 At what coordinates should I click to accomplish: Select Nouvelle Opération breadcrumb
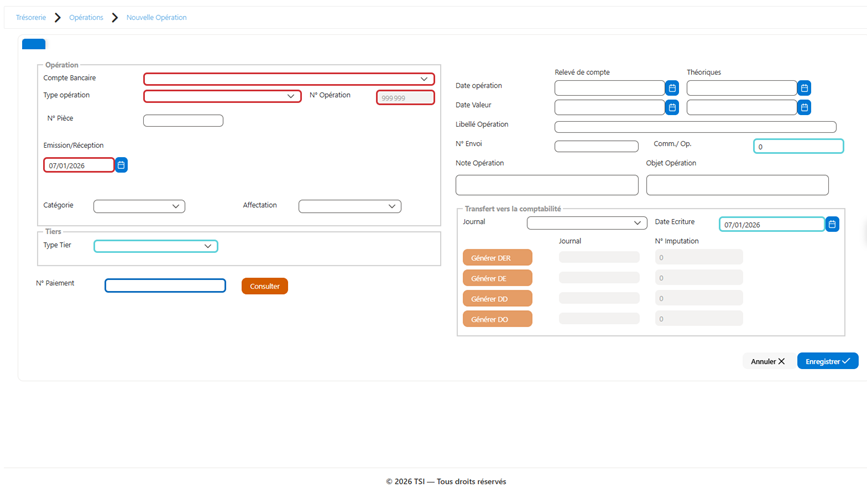click(x=156, y=18)
